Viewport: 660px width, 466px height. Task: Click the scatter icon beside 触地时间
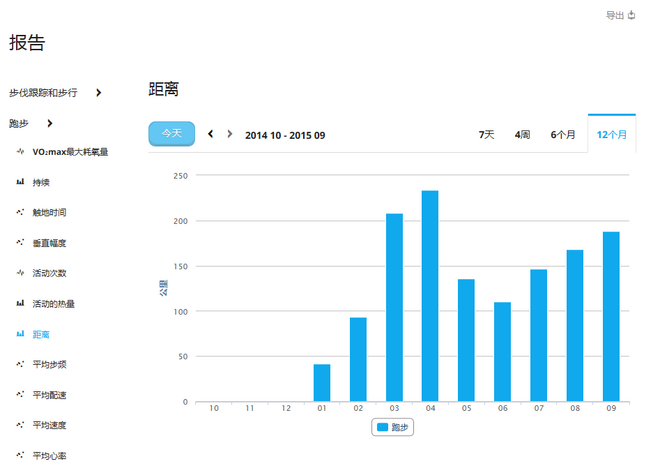pos(20,212)
